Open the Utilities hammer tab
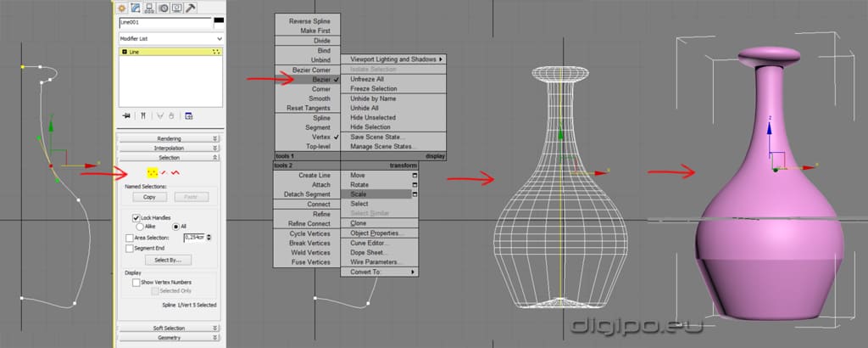The height and width of the screenshot is (348, 868). (x=190, y=8)
